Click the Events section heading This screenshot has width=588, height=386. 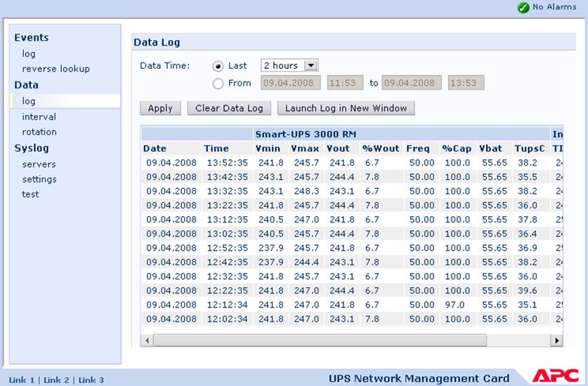[x=32, y=37]
